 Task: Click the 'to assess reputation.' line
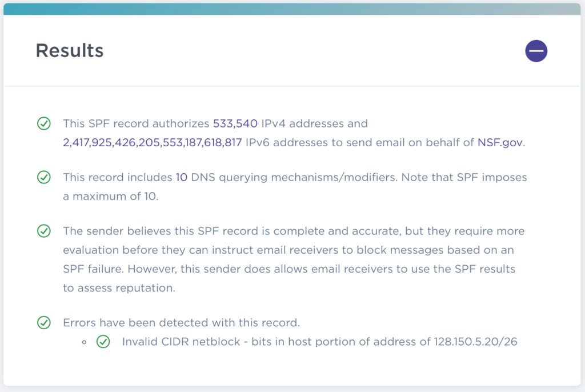[119, 288]
